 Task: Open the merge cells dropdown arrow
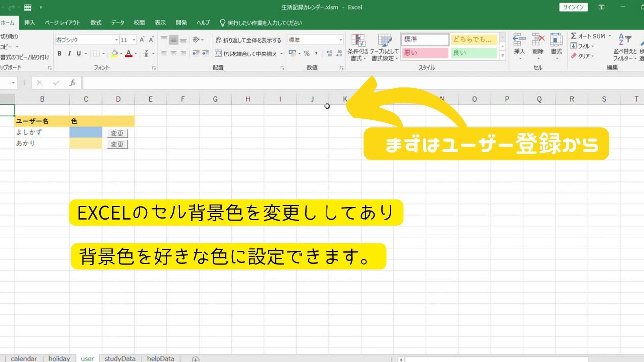coord(281,54)
